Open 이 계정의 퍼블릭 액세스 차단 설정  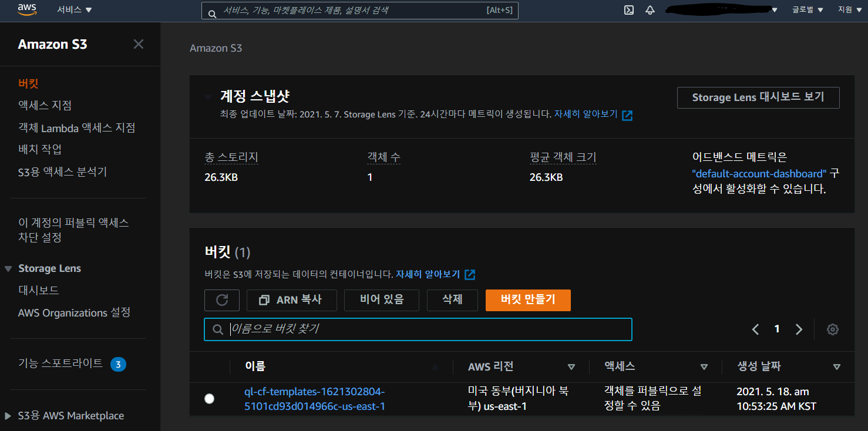click(x=73, y=230)
